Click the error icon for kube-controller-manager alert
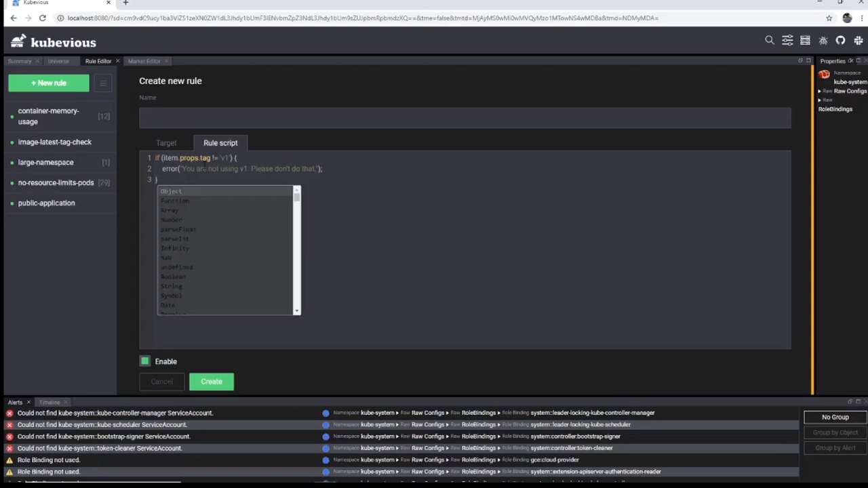 pyautogui.click(x=9, y=413)
